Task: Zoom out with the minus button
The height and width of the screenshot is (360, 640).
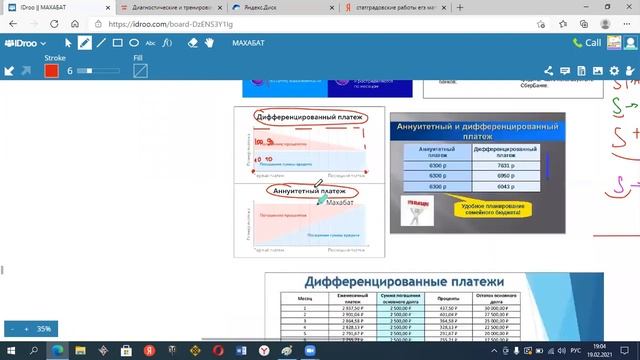Action: pyautogui.click(x=12, y=329)
